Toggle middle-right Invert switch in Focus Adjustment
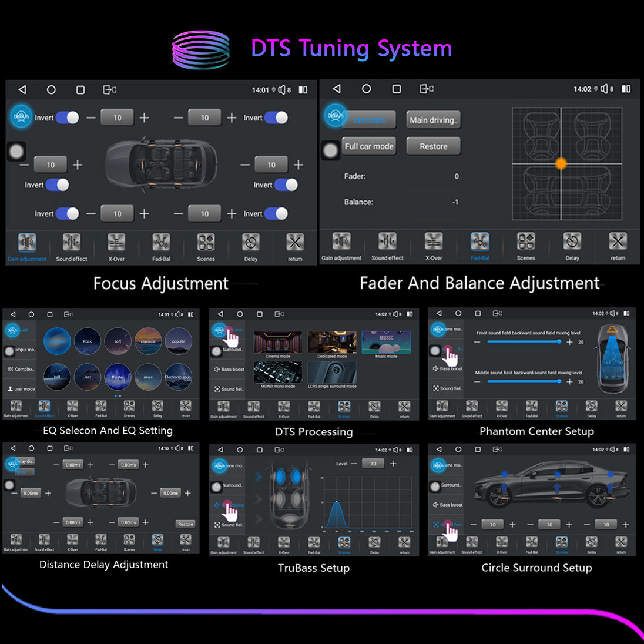The image size is (644, 644). click(286, 185)
